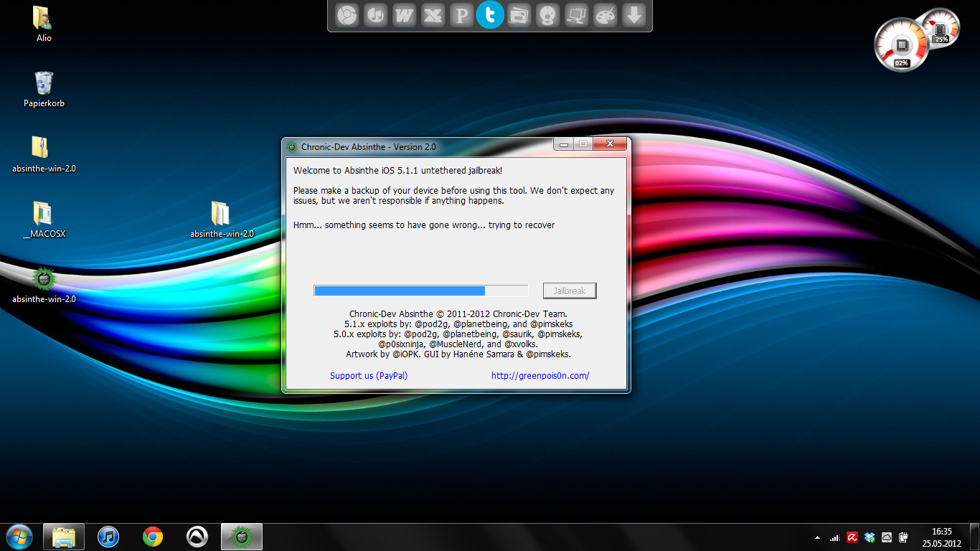980x551 pixels.
Task: Select the Papierkorb recycle bin icon
Action: tap(44, 89)
